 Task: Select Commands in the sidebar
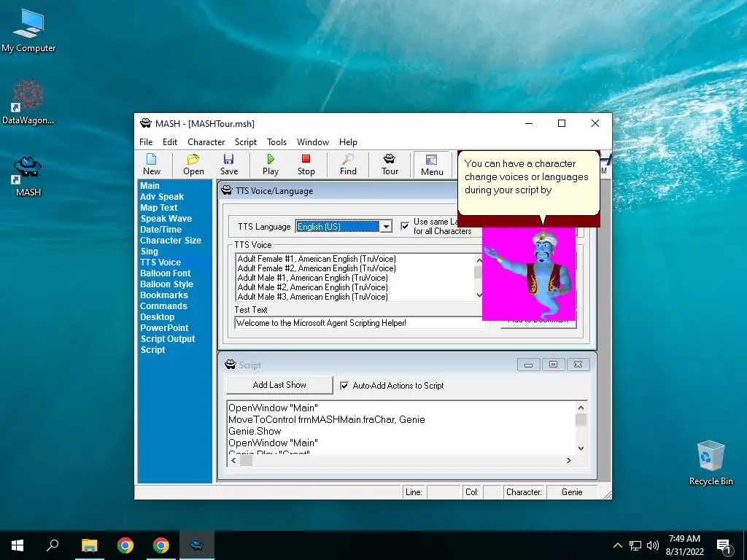[x=163, y=306]
